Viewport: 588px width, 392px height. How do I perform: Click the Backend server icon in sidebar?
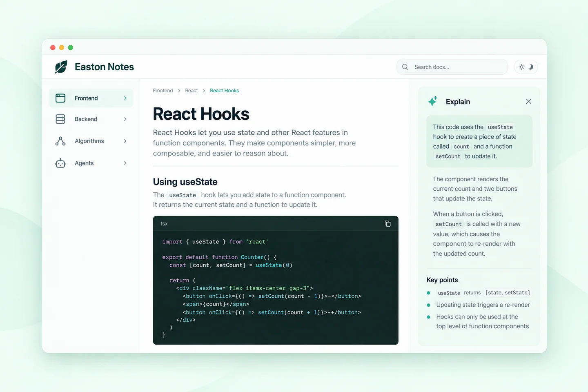(x=60, y=119)
